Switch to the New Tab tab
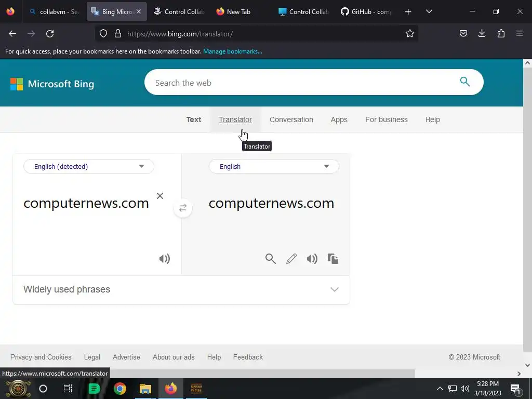This screenshot has height=399, width=532. click(242, 11)
